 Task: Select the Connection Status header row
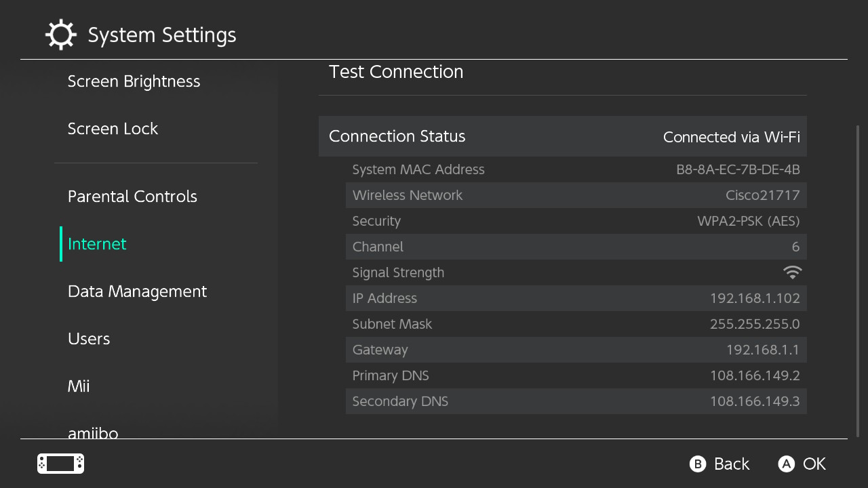[562, 136]
